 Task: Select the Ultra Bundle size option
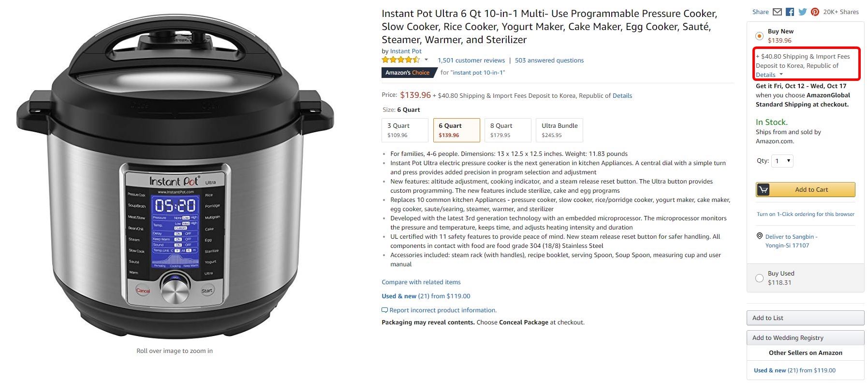pyautogui.click(x=559, y=130)
